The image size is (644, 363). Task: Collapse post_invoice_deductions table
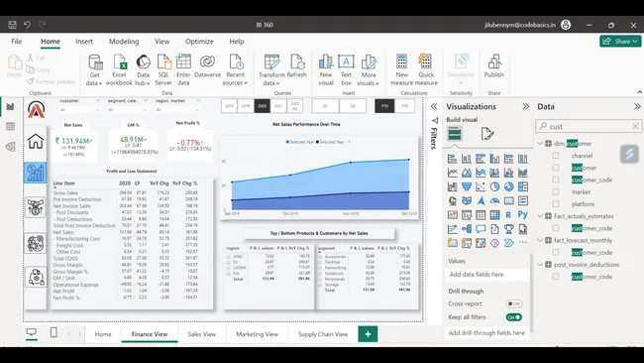click(540, 265)
